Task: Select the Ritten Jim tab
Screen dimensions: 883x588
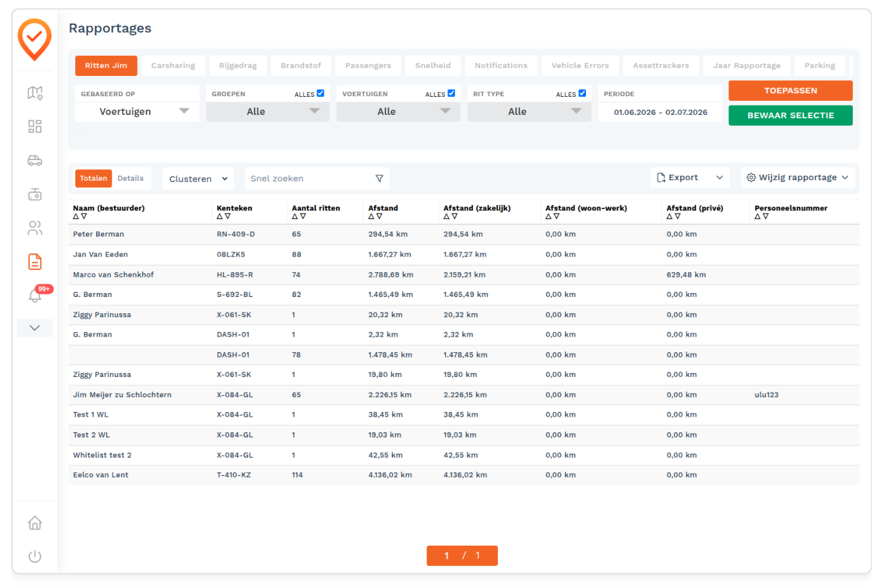Action: [x=106, y=66]
